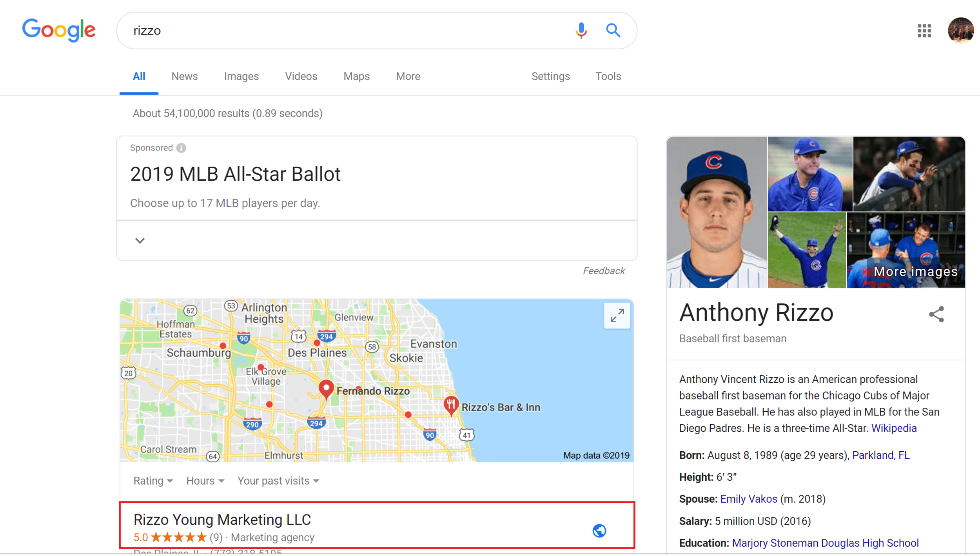Image resolution: width=980 pixels, height=556 pixels.
Task: Click the 5.0 star rating of Rizzo Young
Action: click(170, 537)
